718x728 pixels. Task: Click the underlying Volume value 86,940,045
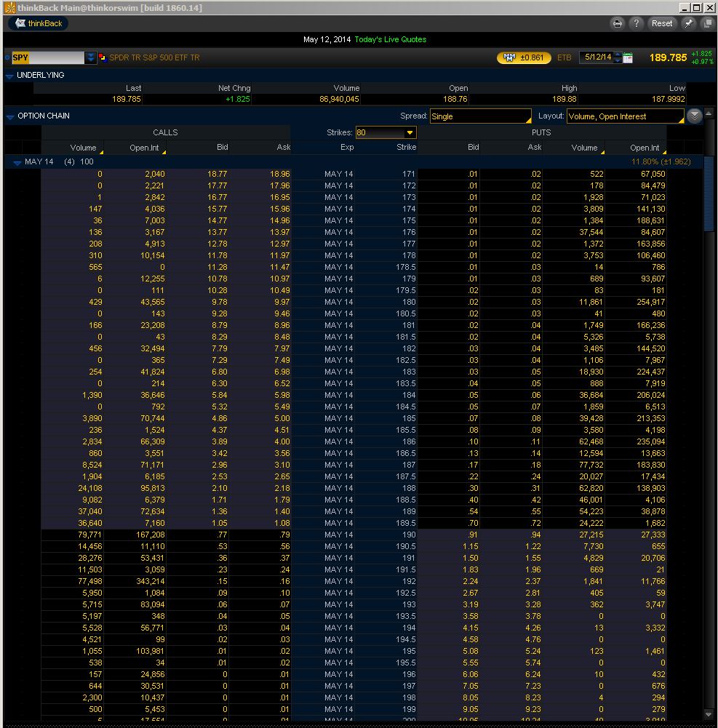[x=339, y=99]
